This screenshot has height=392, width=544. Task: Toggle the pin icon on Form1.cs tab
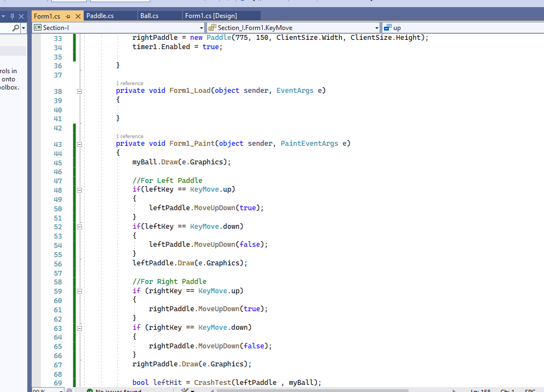coord(68,16)
